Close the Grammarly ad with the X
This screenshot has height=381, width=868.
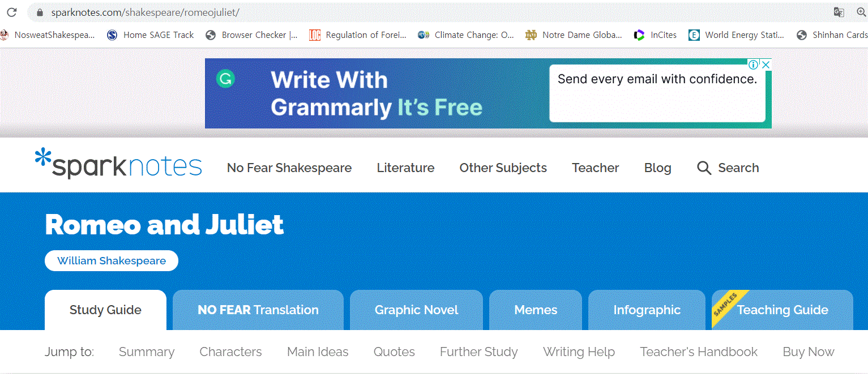click(765, 65)
